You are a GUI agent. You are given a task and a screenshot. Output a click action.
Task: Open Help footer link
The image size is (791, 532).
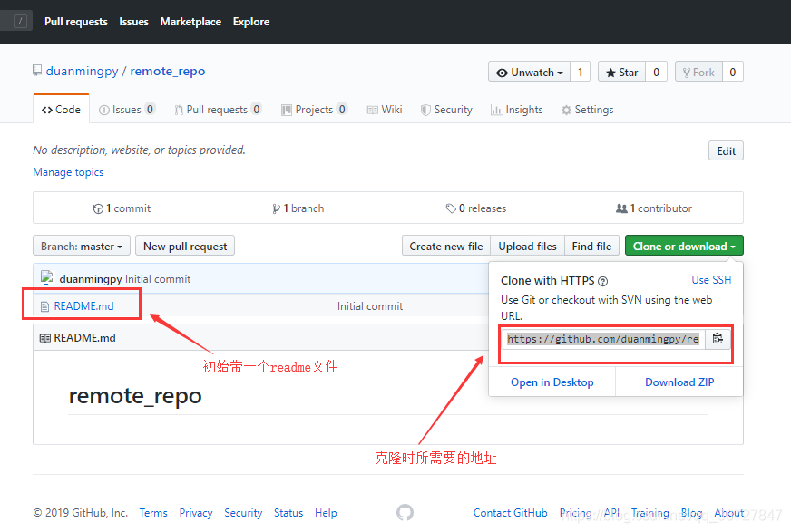(x=326, y=513)
